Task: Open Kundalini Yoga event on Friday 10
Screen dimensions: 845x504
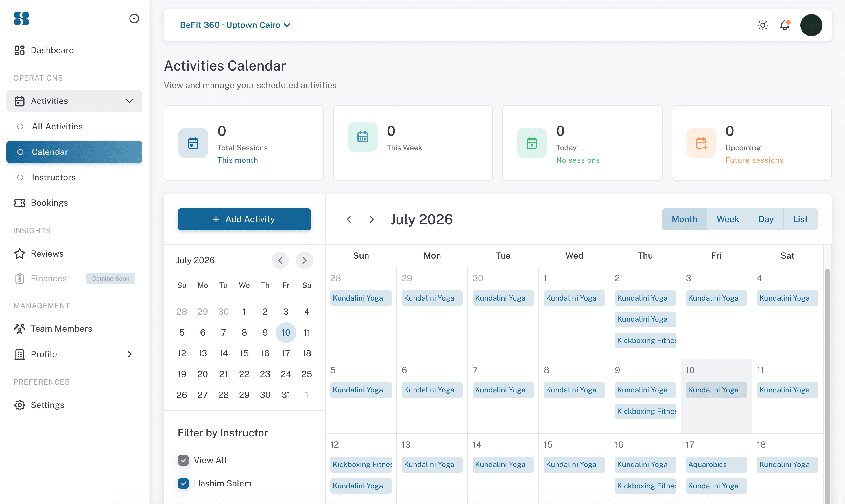Action: 716,390
